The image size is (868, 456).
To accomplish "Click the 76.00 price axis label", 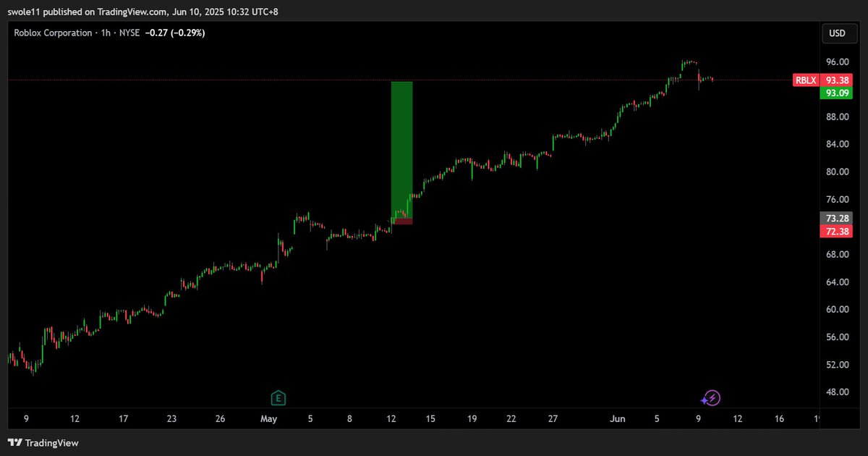I will point(837,200).
